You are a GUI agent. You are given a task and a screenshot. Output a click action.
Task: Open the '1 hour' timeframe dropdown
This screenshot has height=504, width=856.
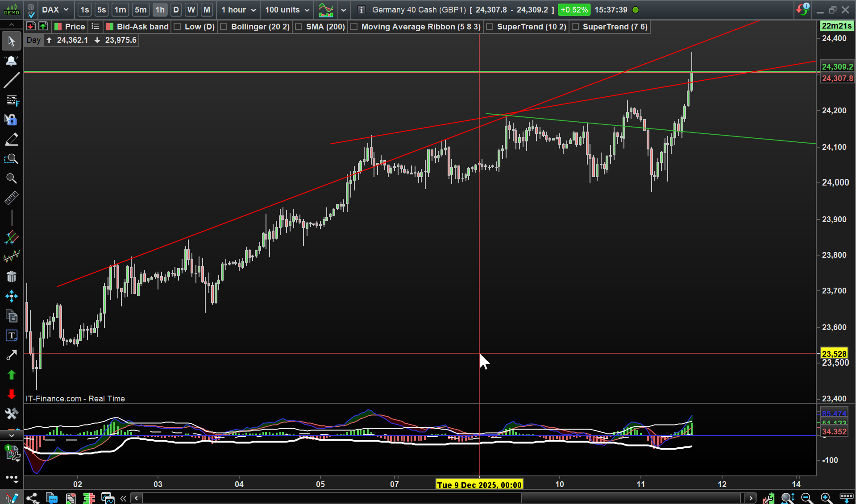point(238,10)
